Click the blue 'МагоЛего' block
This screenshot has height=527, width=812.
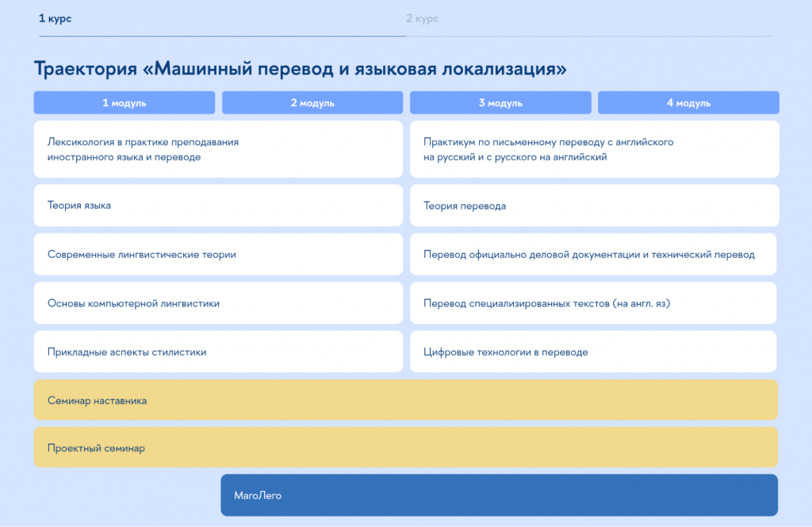click(500, 495)
